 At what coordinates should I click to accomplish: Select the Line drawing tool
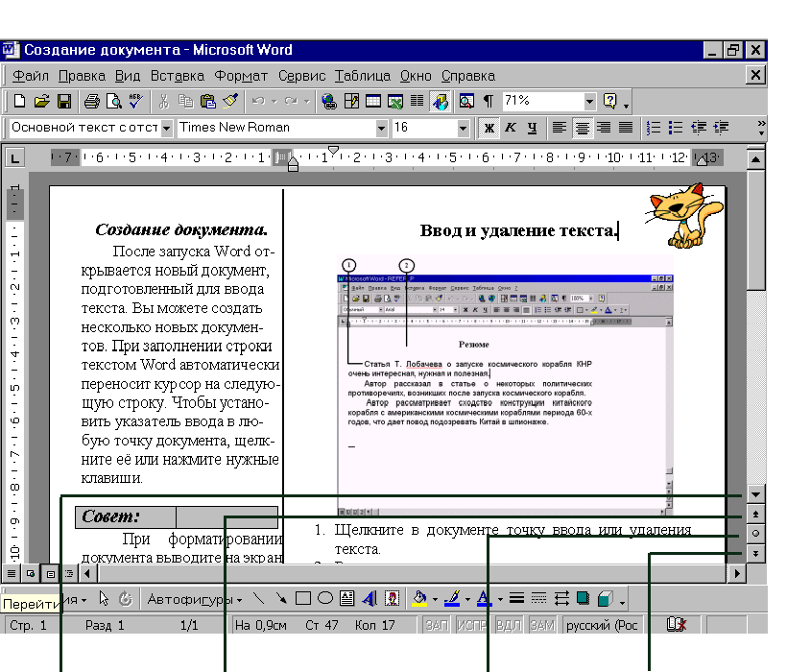tap(259, 598)
